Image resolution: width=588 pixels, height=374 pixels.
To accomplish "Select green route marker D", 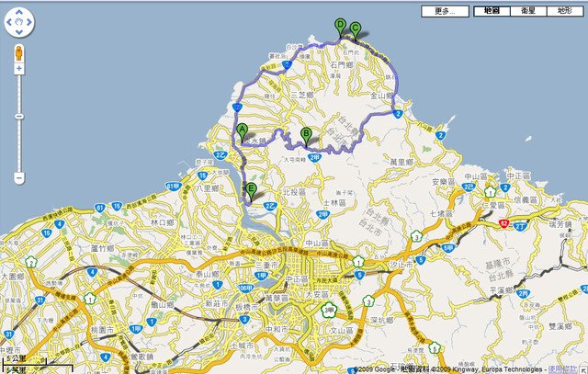I will tap(340, 27).
